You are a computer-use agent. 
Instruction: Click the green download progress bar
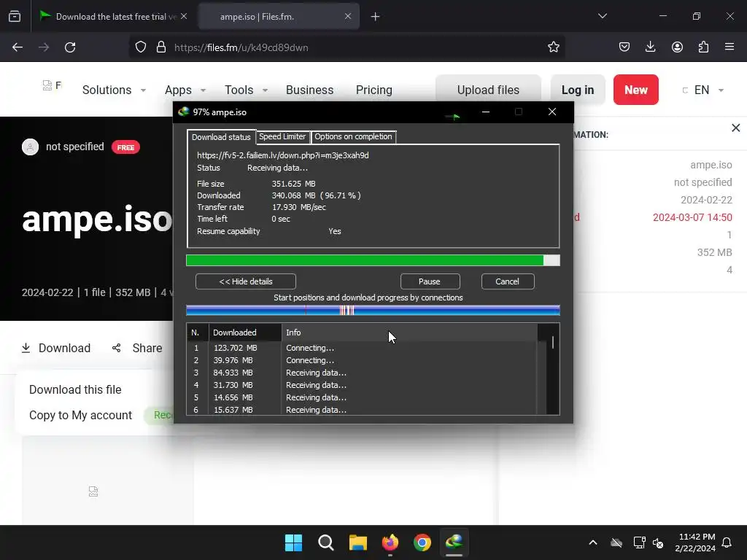tap(373, 260)
